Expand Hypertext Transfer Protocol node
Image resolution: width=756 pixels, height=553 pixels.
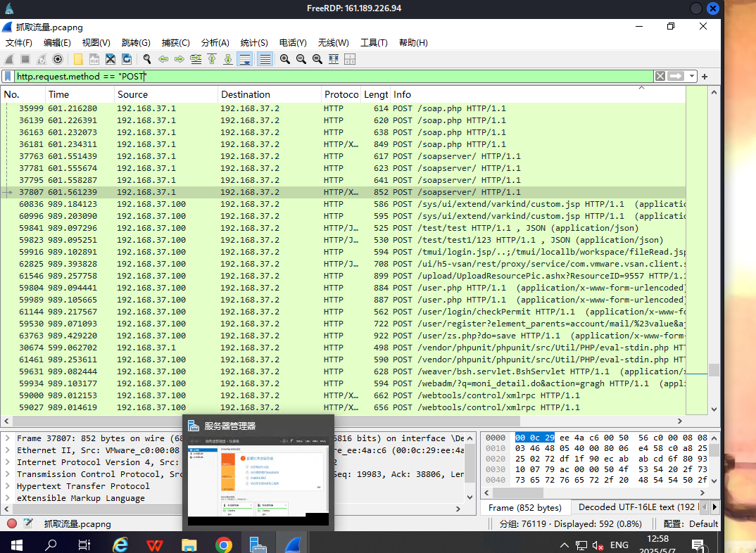(8, 487)
